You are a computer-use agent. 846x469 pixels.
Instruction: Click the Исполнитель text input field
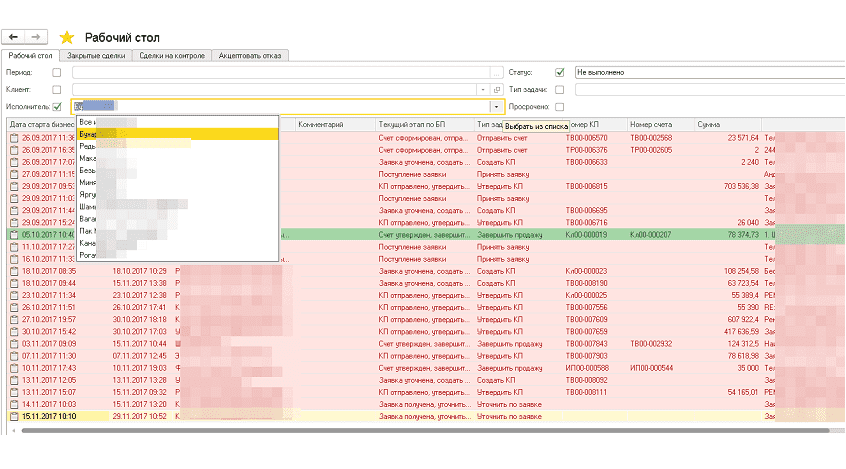tap(281, 107)
